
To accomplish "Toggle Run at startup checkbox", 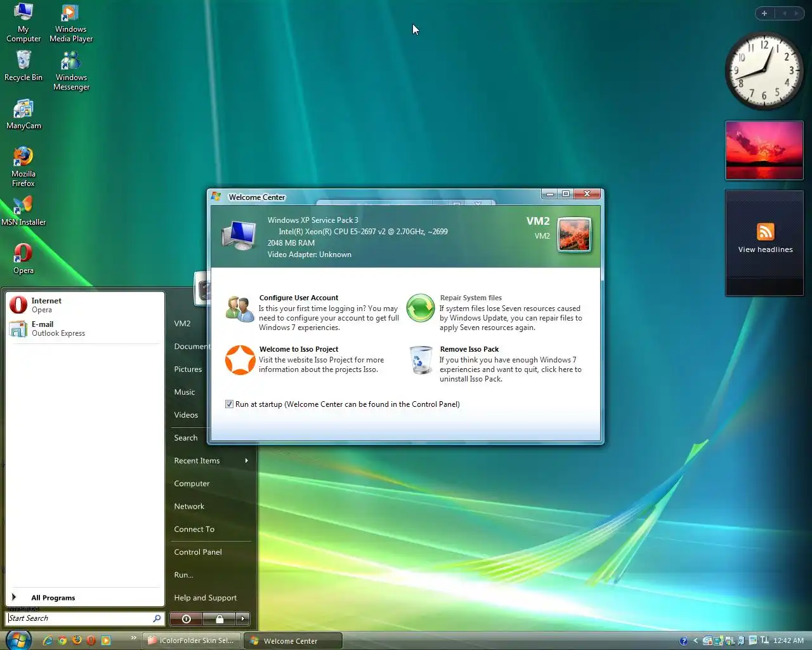I will click(229, 404).
